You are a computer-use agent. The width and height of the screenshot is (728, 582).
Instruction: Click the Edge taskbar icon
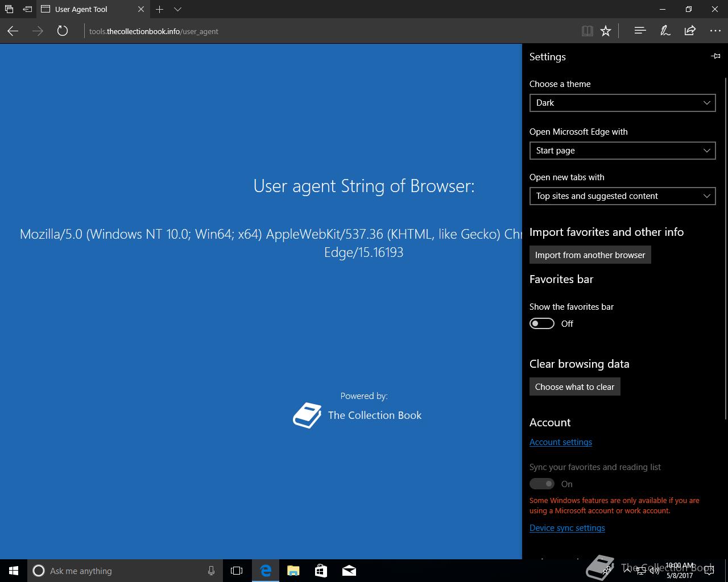[x=265, y=571]
